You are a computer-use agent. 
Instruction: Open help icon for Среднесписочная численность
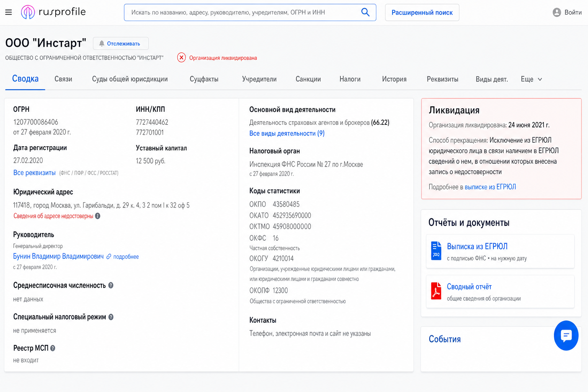pos(111,285)
